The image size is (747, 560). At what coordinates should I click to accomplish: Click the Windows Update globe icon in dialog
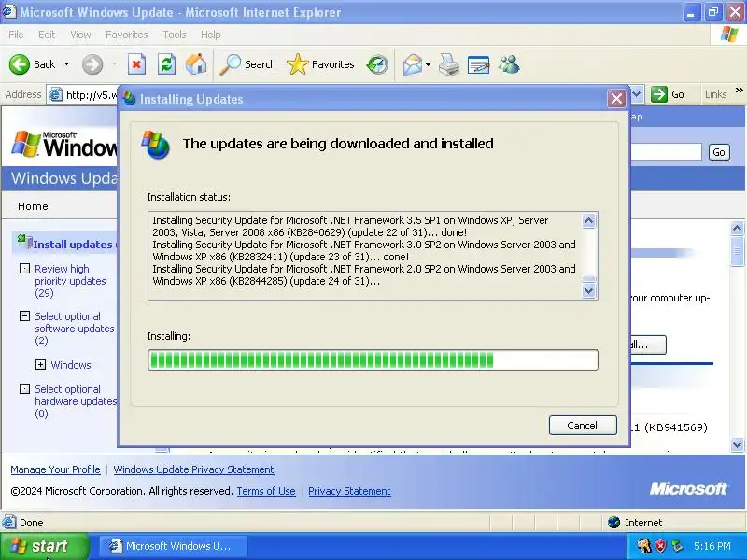coord(156,145)
